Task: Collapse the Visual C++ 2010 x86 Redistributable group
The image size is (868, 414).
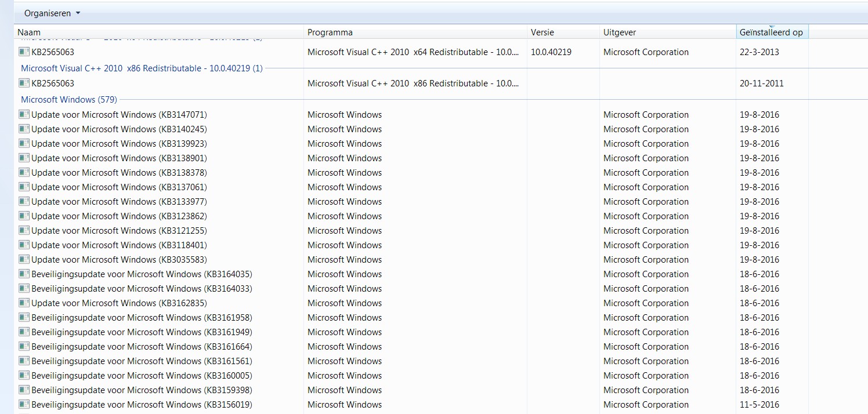Action: coord(142,68)
